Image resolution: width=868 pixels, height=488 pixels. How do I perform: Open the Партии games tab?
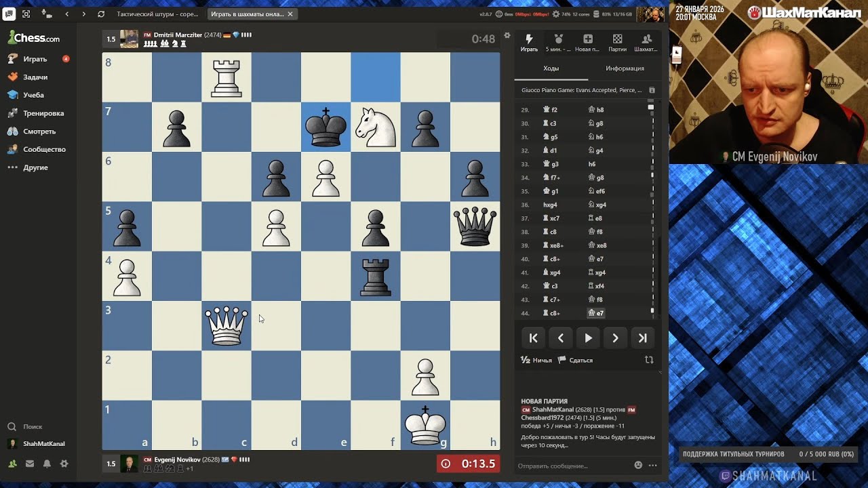[x=617, y=43]
